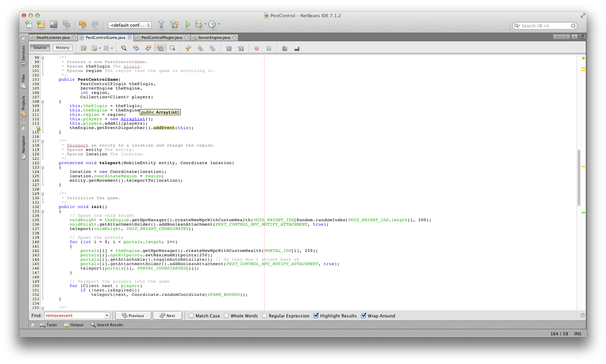Expand the Find history dropdown arrow
606x364 pixels.
click(x=107, y=315)
